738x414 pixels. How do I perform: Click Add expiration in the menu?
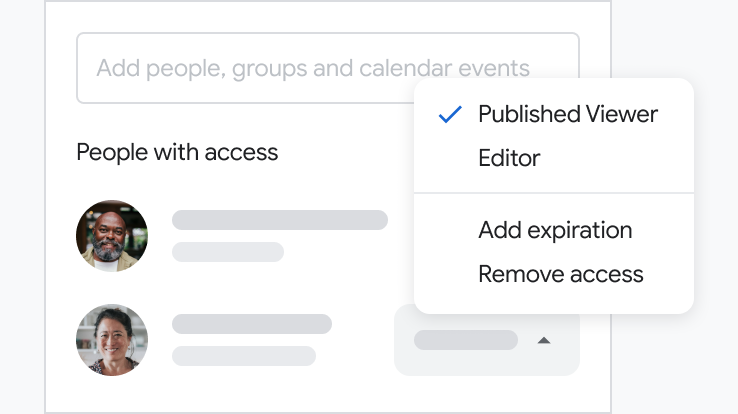pos(555,230)
